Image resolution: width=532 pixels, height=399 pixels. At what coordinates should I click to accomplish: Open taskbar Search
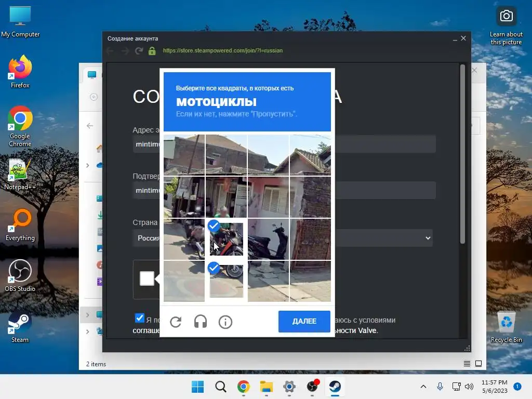(220, 387)
